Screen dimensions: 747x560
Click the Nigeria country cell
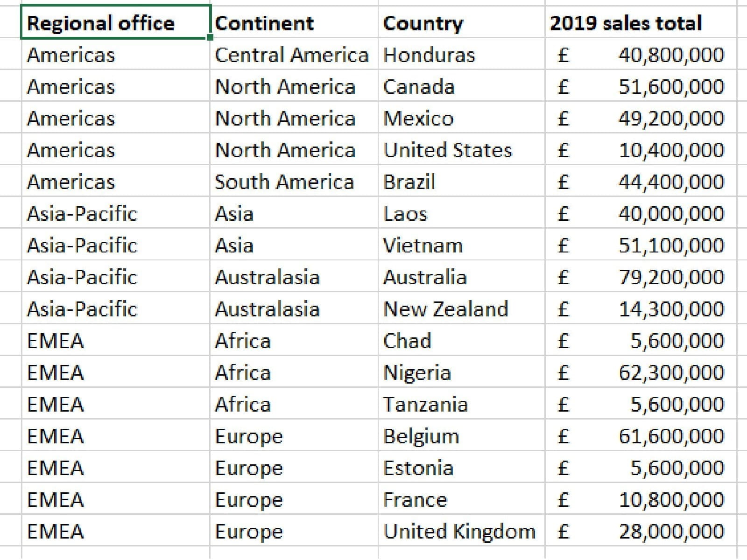tap(417, 372)
